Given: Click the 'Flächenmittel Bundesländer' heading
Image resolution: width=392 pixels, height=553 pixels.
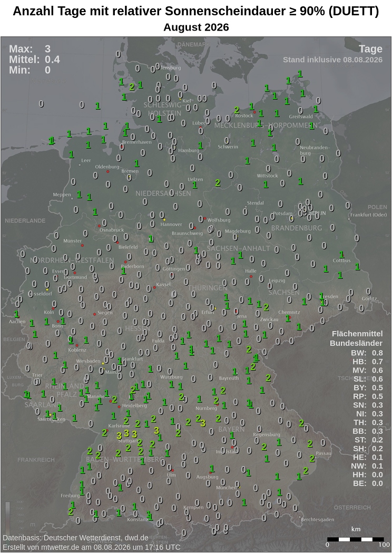Looking at the screenshot, I should click(356, 338).
